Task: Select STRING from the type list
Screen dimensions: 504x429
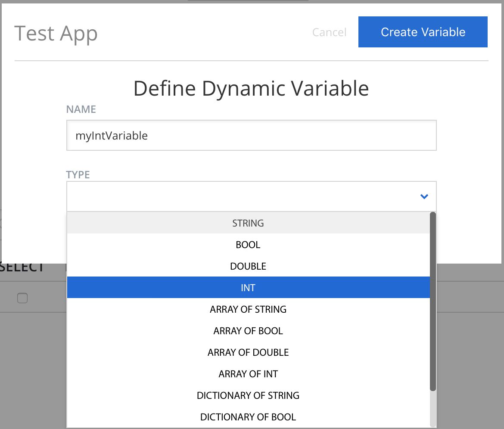Action: [248, 223]
